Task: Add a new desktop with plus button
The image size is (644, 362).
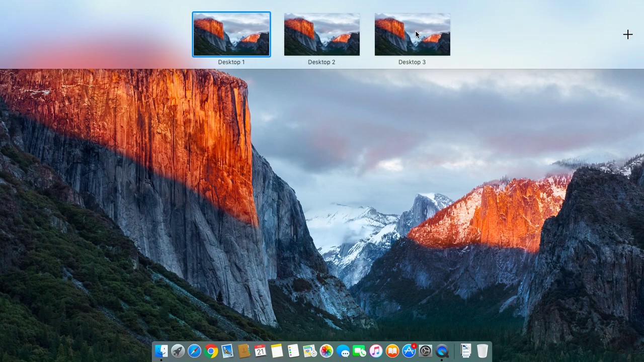Action: [x=628, y=34]
